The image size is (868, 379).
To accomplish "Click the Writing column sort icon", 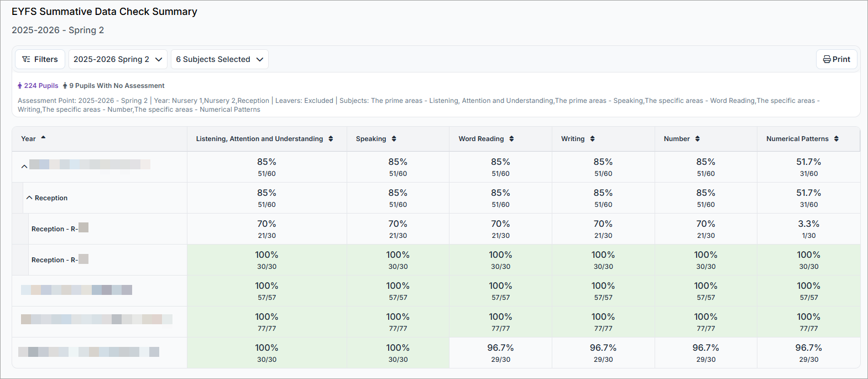I will click(592, 139).
